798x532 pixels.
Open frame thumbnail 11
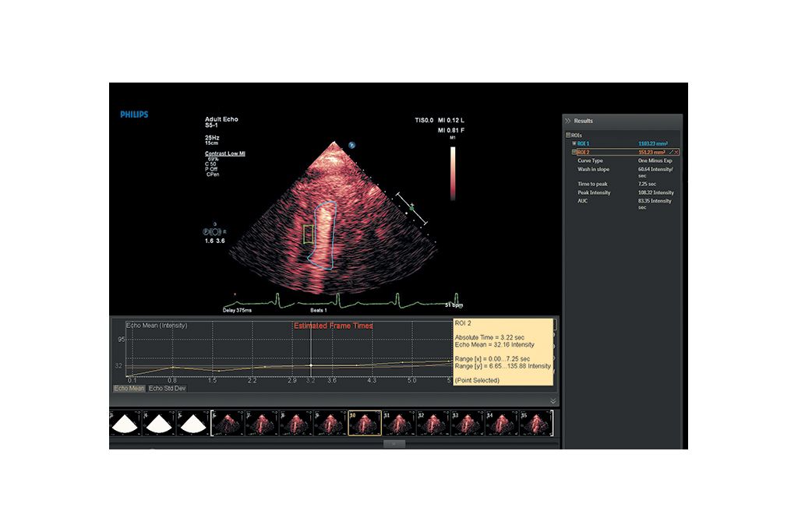pos(398,423)
